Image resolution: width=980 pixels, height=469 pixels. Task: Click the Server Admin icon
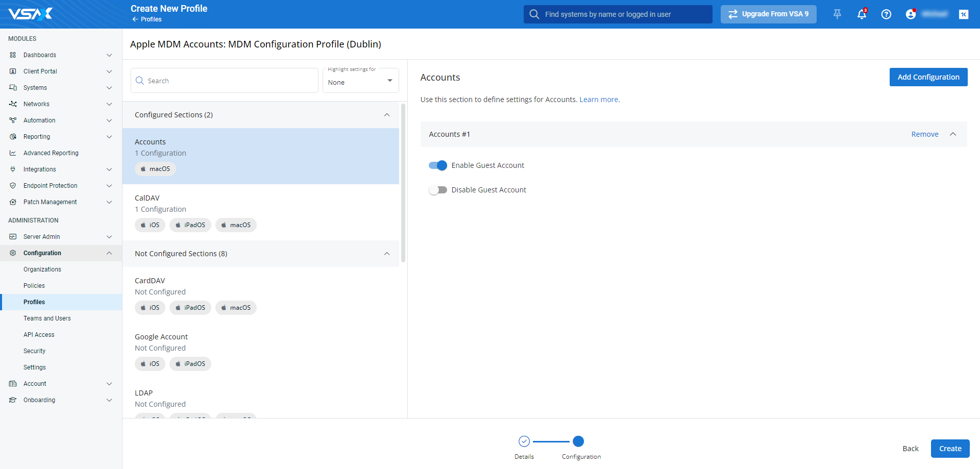point(13,237)
